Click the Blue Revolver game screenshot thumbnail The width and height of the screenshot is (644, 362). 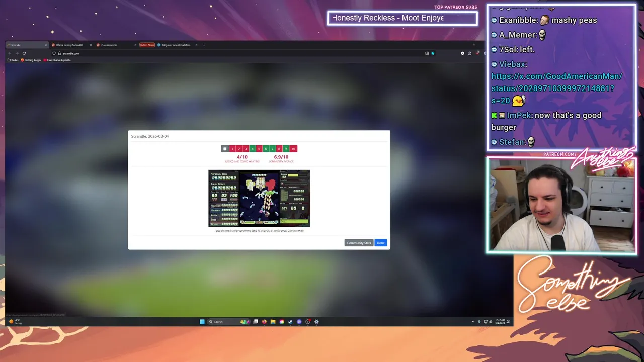[259, 199]
